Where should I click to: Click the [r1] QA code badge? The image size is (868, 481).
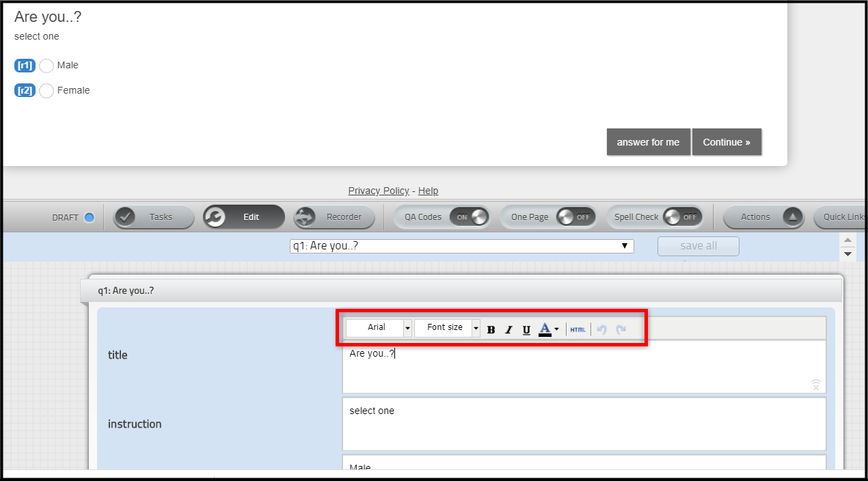(25, 66)
